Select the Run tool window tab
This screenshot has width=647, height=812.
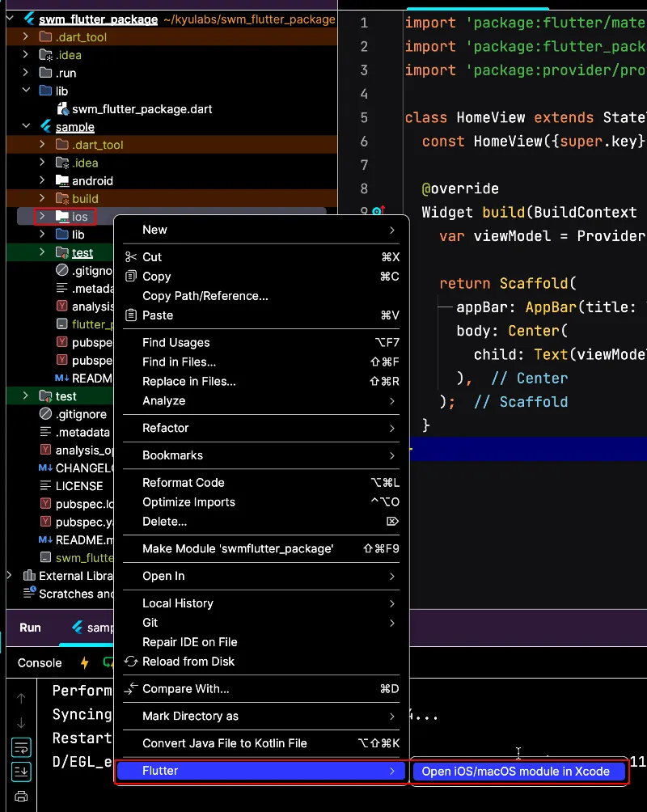tap(30, 628)
